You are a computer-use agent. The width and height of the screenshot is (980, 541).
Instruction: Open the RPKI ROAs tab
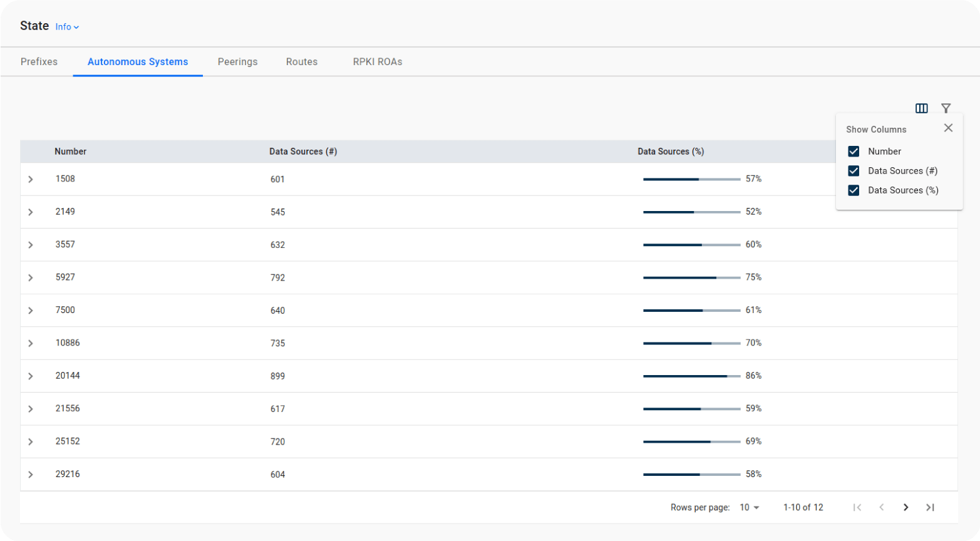(x=377, y=62)
